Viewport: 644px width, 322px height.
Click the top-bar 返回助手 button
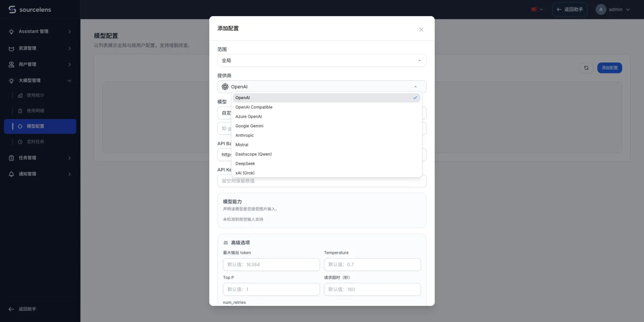point(570,9)
